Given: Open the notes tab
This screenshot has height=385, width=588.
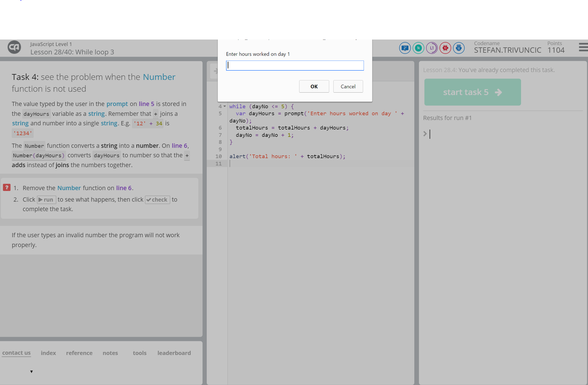Looking at the screenshot, I should [x=110, y=353].
